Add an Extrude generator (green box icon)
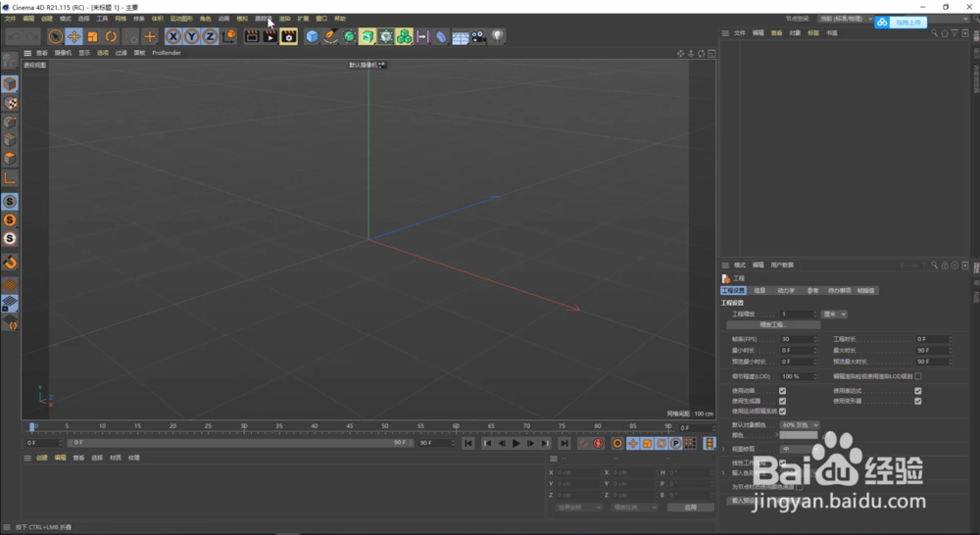 367,37
